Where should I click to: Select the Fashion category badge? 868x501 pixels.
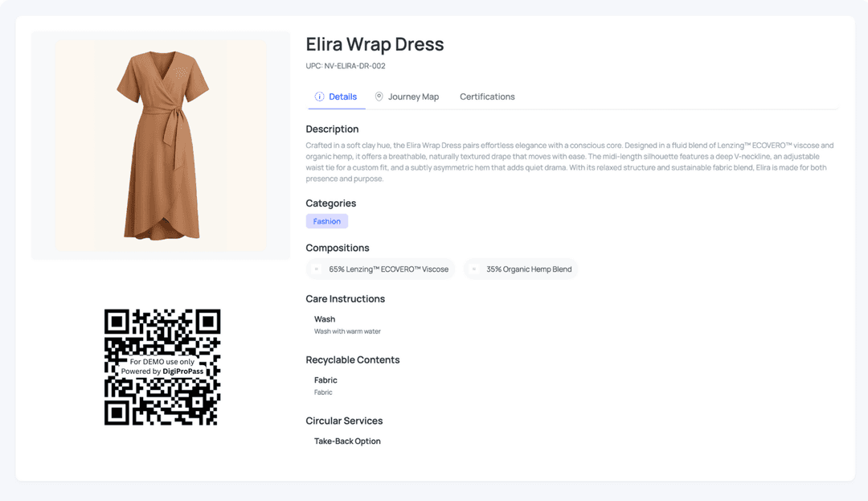coord(326,220)
